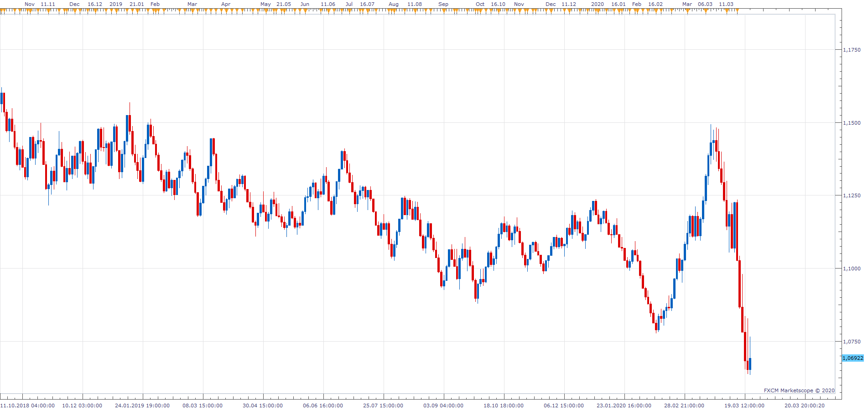
Task: Click the 30.04 15:00:00 time label
Action: tap(263, 406)
